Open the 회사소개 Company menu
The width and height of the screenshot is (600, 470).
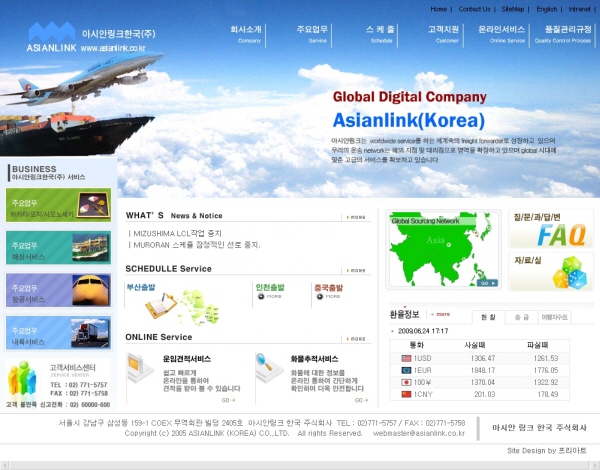246,34
